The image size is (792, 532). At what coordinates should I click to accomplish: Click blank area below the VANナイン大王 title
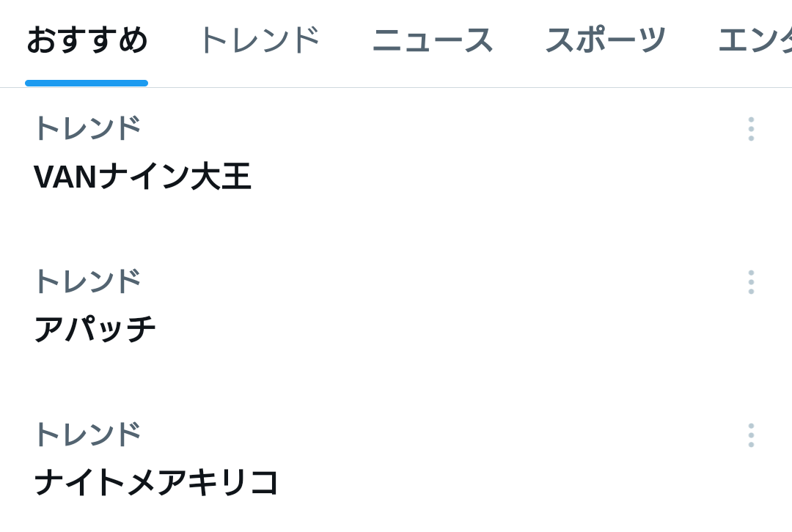[396, 217]
